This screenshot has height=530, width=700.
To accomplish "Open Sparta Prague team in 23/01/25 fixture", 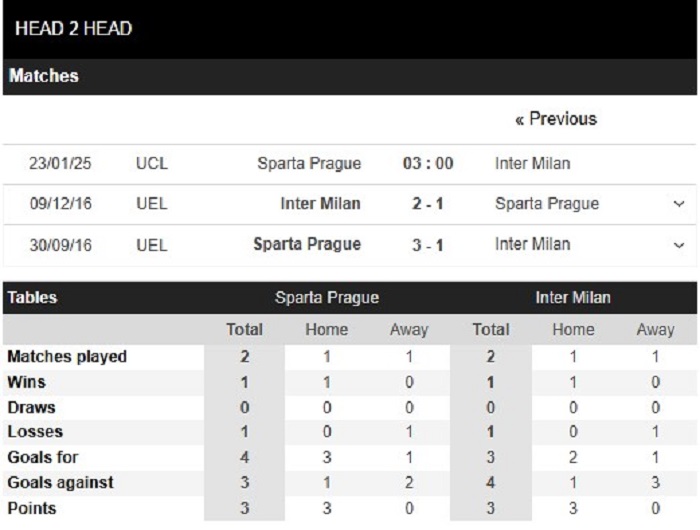I will pos(309,163).
